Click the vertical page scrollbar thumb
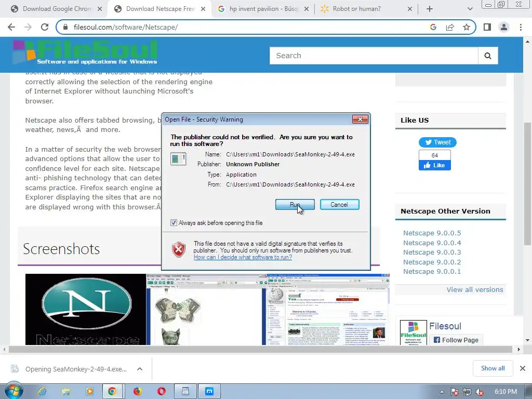The height and width of the screenshot is (399, 532). 527,183
